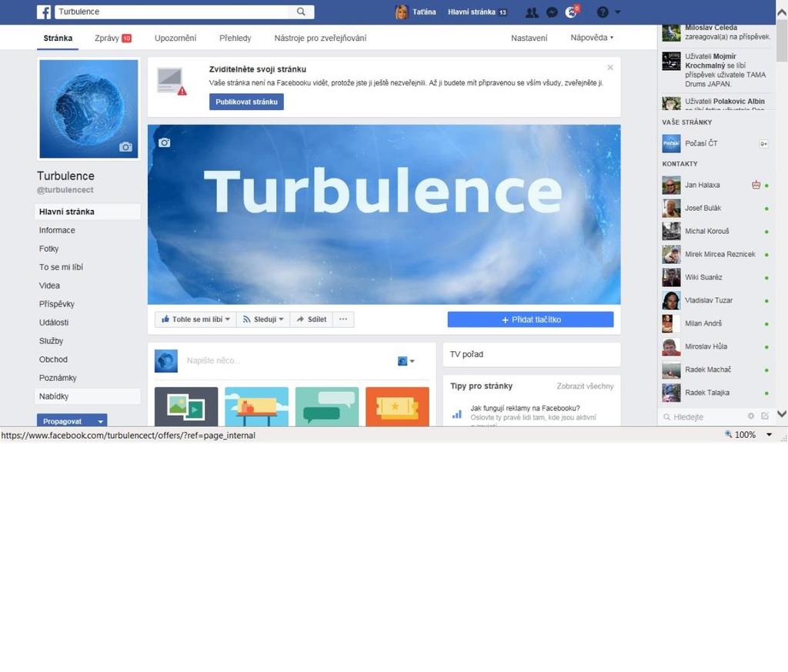Switch to Přehledy tab
The width and height of the screenshot is (788, 672).
[x=235, y=38]
